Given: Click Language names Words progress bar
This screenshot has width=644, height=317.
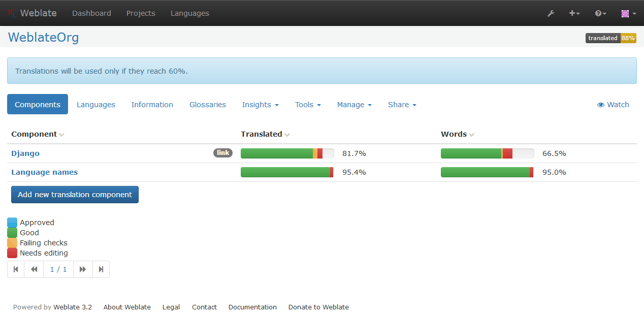Looking at the screenshot, I should [488, 172].
